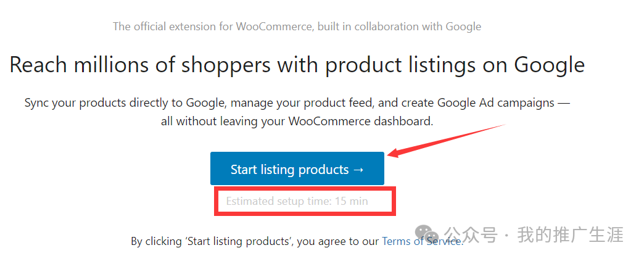Click the 公众号 watermark label
This screenshot has height=261, width=644.
point(472,234)
